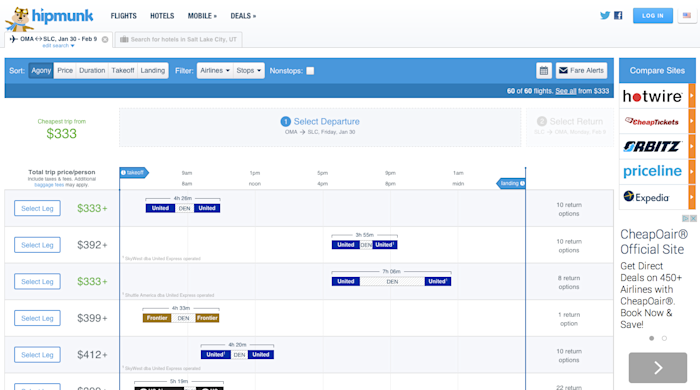Click the takeoff time slider handle

pos(134,173)
